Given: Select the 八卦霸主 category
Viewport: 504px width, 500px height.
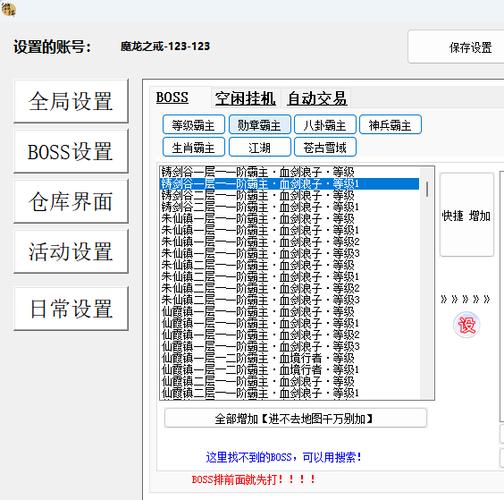Looking at the screenshot, I should [x=325, y=125].
